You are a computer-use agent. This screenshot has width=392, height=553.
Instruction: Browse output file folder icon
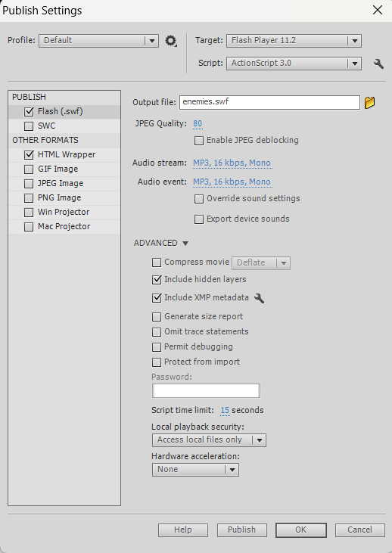point(370,103)
